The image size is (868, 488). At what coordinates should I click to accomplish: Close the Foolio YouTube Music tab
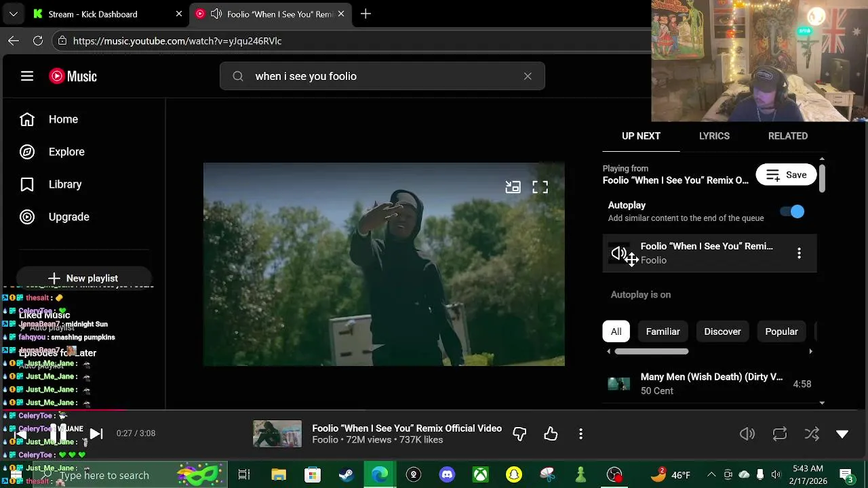click(x=341, y=14)
